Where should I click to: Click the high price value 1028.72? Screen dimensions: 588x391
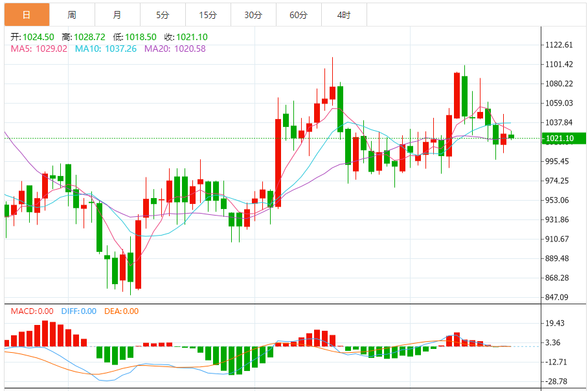tap(89, 37)
